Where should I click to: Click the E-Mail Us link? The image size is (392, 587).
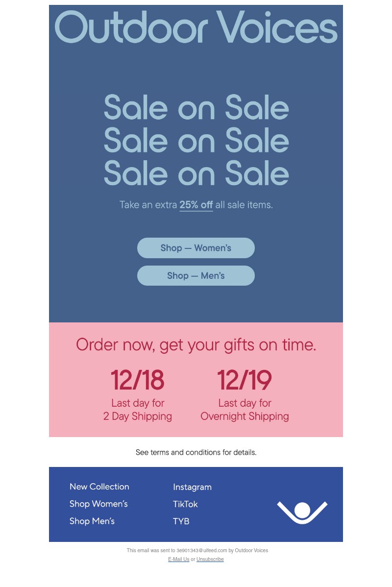pyautogui.click(x=178, y=559)
